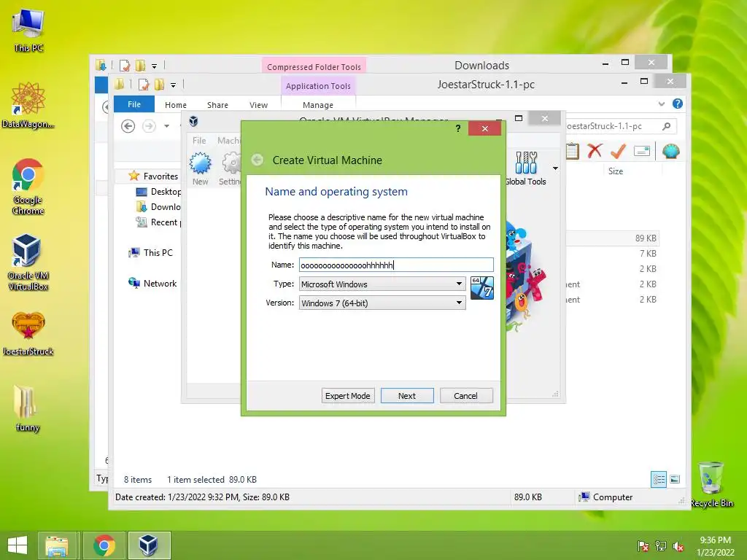Expand the Global Tools dropdown arrow

555,168
